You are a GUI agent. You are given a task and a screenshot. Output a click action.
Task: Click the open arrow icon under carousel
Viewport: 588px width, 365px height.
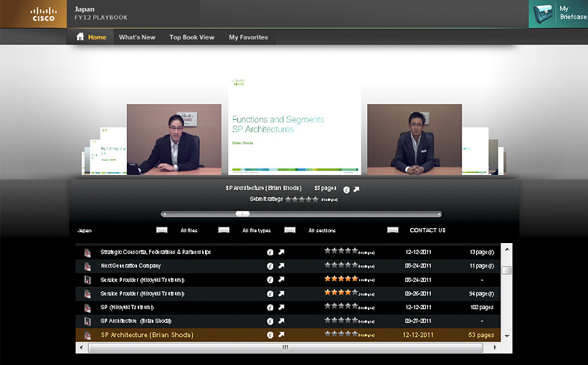(x=356, y=189)
